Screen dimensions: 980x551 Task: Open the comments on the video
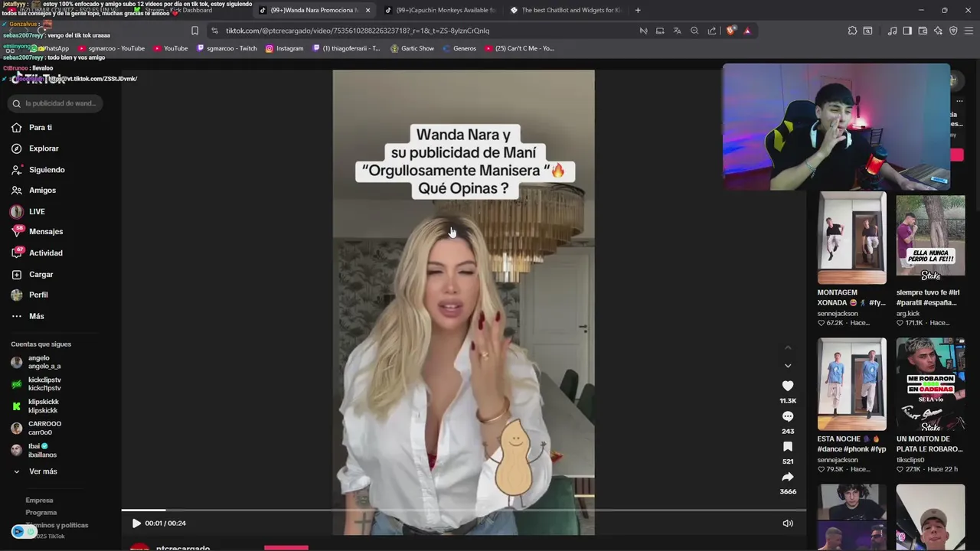[788, 417]
